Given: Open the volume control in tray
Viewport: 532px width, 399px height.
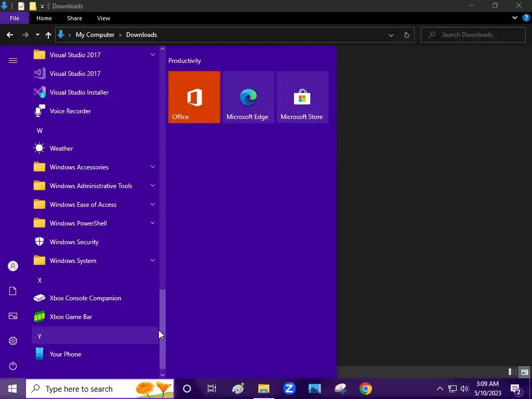Looking at the screenshot, I should [464, 389].
